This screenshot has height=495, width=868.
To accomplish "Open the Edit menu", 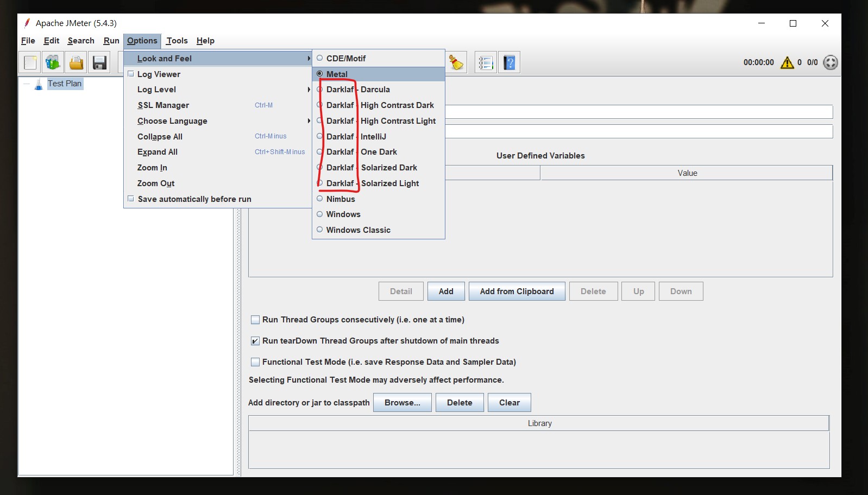I will point(52,41).
